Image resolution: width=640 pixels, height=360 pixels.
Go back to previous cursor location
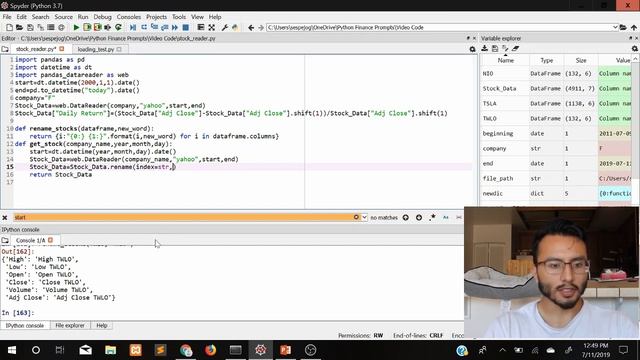click(251, 27)
